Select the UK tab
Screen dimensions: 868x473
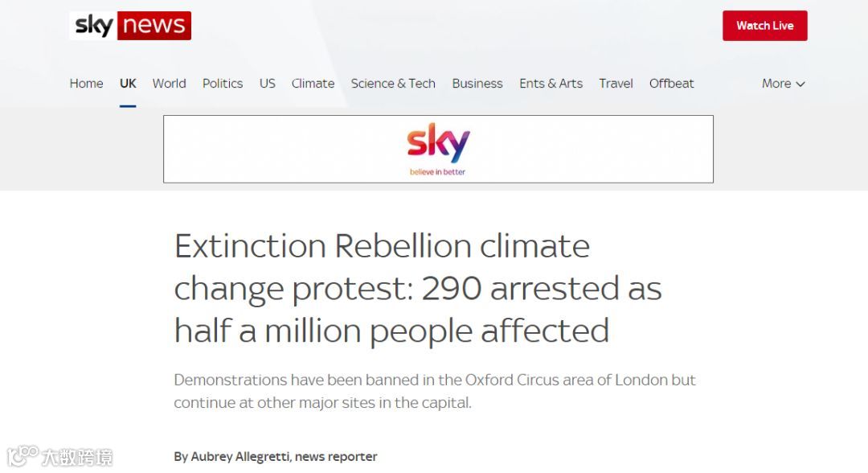tap(128, 84)
